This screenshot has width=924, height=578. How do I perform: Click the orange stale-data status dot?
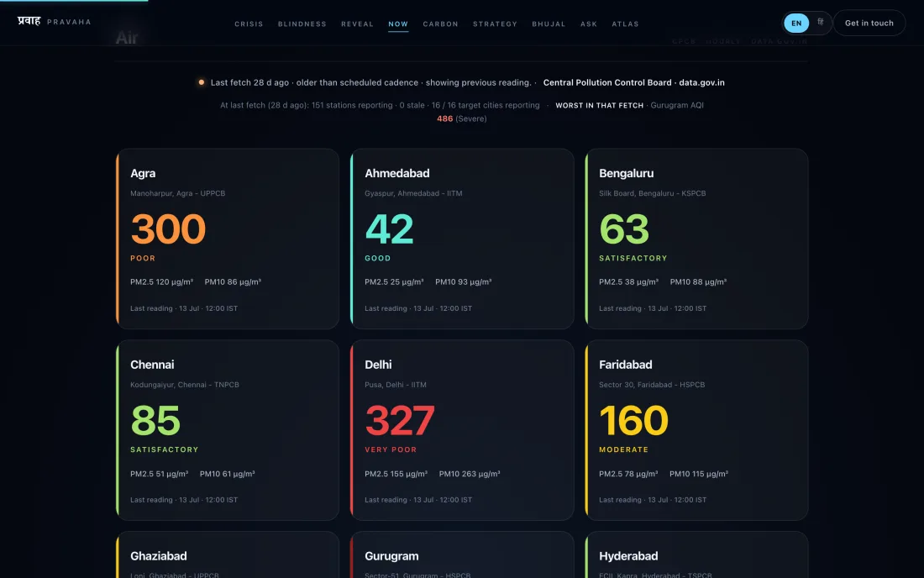point(202,82)
